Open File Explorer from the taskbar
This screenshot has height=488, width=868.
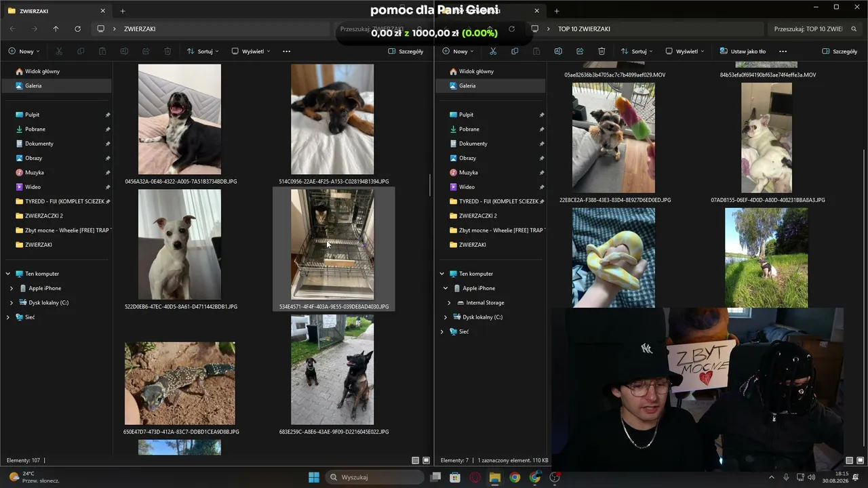[495, 477]
